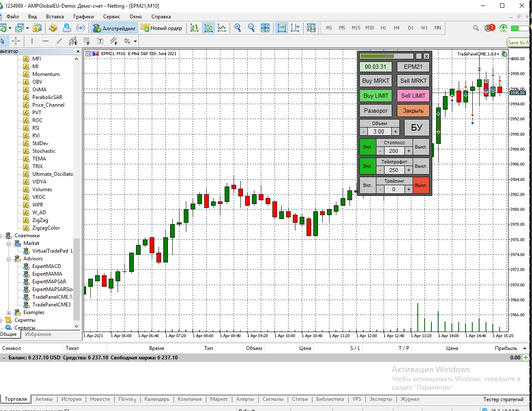Select the trendline drawing tool
This screenshot has width=532, height=411.
(x=59, y=41)
